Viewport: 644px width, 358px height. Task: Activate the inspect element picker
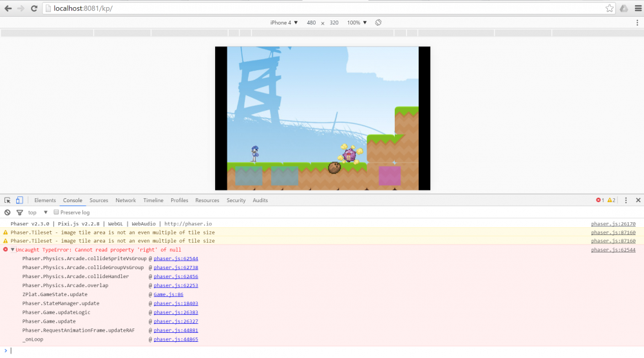[7, 200]
